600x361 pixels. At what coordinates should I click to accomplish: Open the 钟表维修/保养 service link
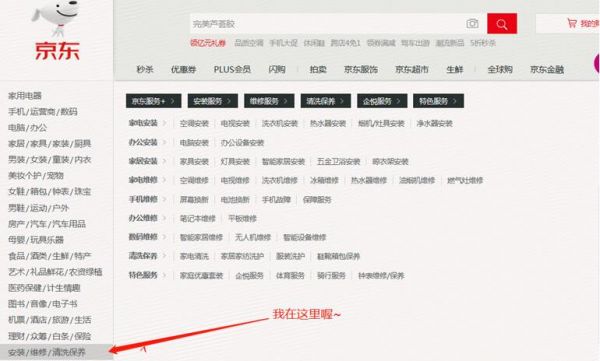[381, 276]
